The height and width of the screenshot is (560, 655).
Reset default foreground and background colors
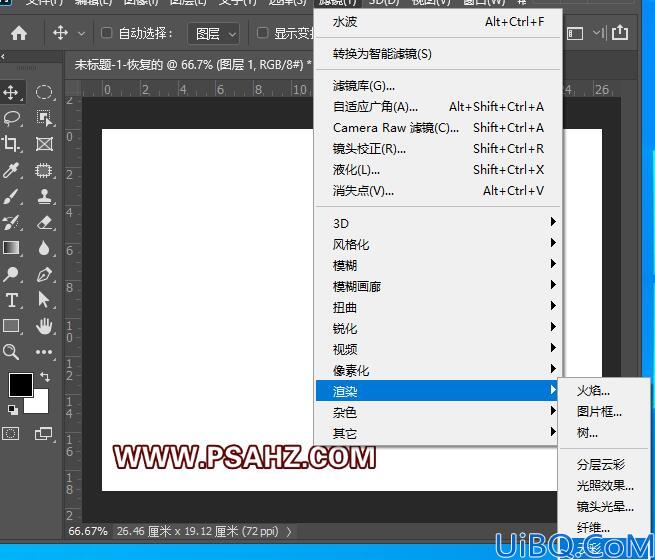tap(13, 410)
